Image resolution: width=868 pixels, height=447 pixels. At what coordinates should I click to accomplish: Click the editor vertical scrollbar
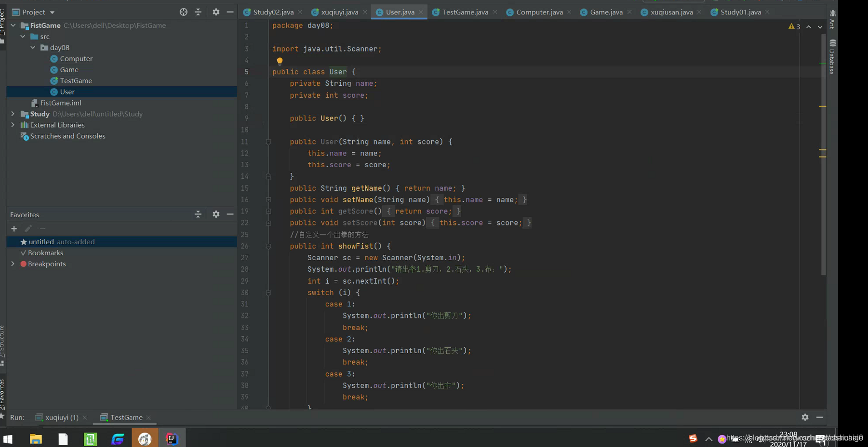click(823, 154)
